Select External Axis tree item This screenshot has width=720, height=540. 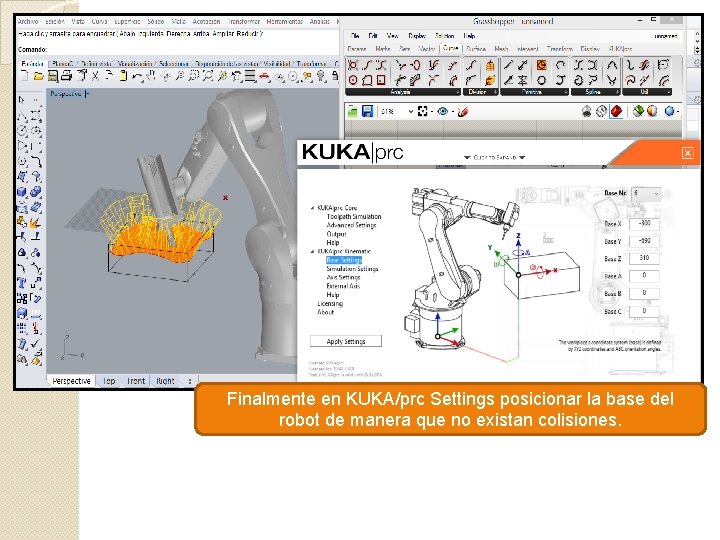click(x=343, y=286)
